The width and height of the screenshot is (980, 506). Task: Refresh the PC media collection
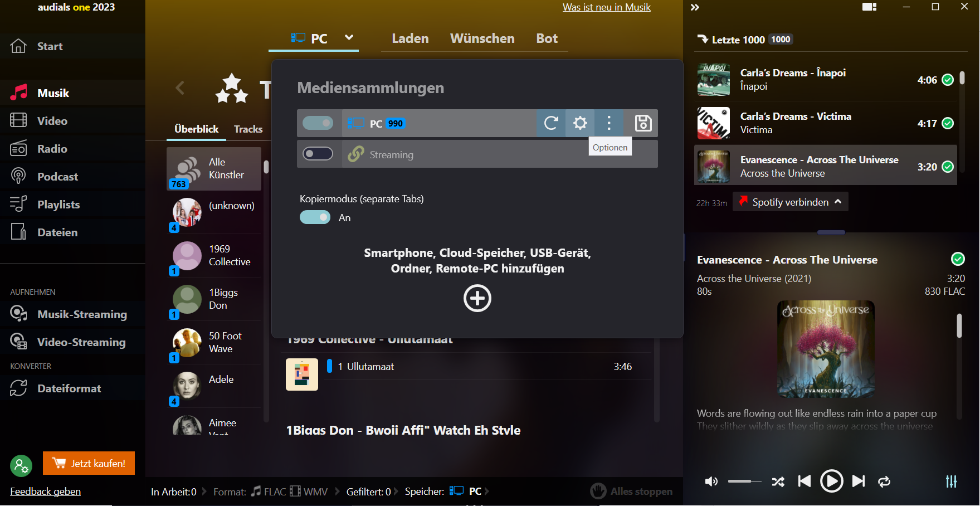[551, 123]
